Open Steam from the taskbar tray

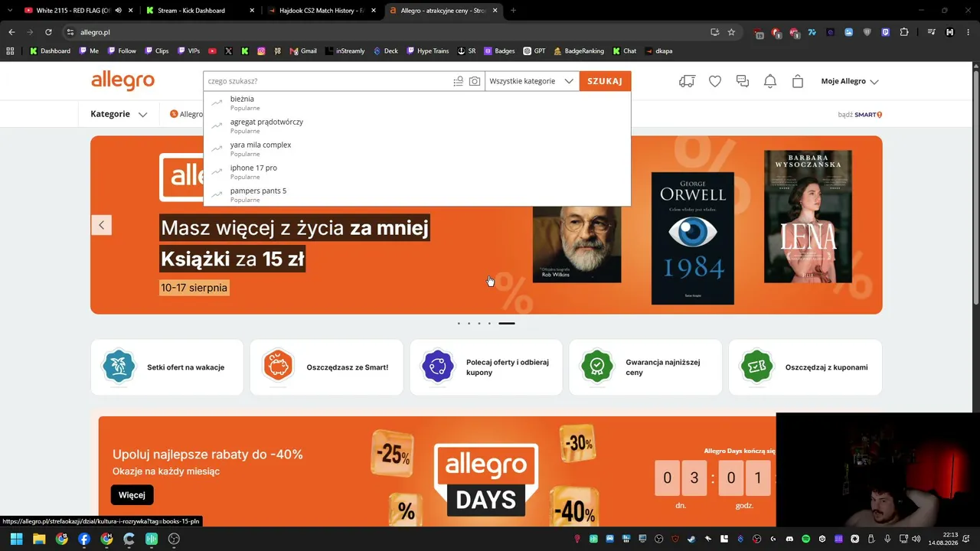click(x=691, y=540)
